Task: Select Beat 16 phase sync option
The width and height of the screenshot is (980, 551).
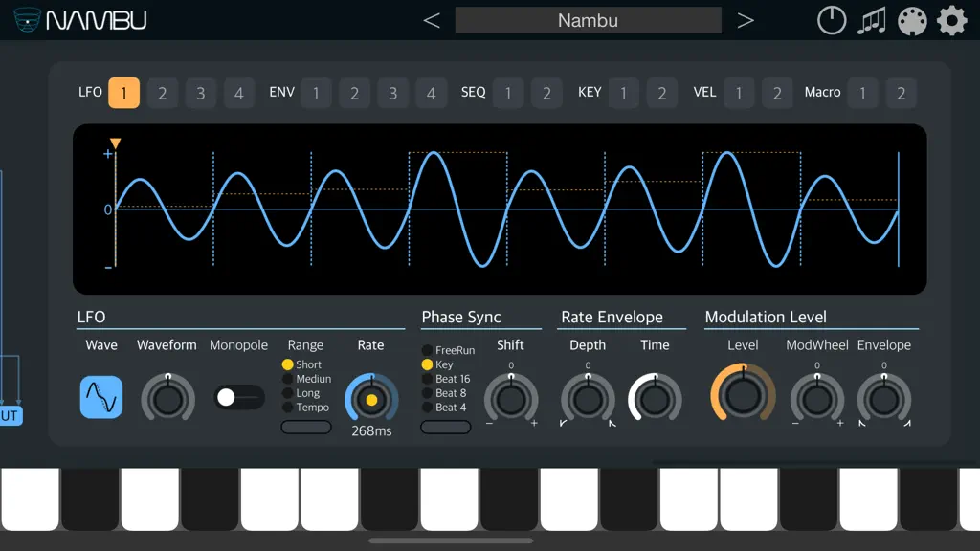Action: pos(446,379)
